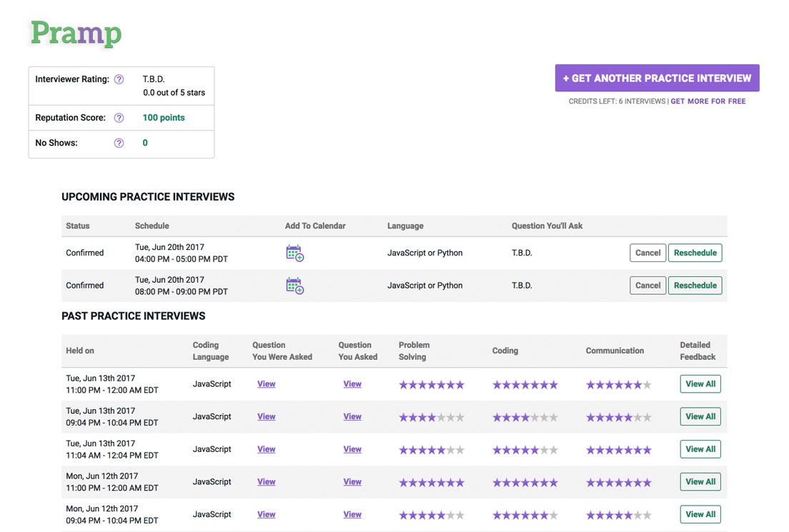Click the 100 points reputation score
The width and height of the screenshot is (789, 532).
tap(164, 118)
